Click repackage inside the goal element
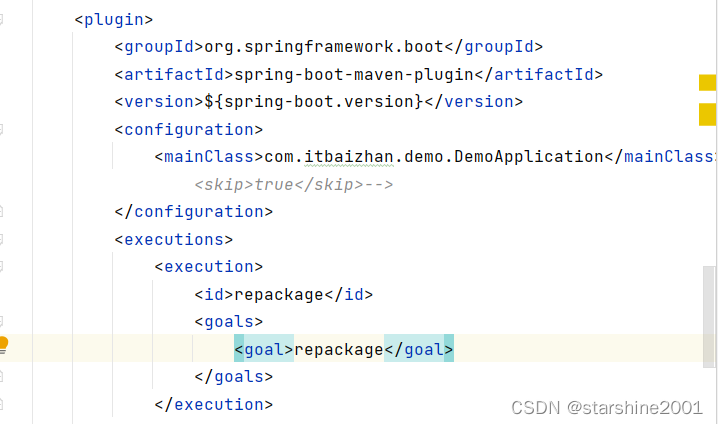This screenshot has width=718, height=424. [x=339, y=349]
